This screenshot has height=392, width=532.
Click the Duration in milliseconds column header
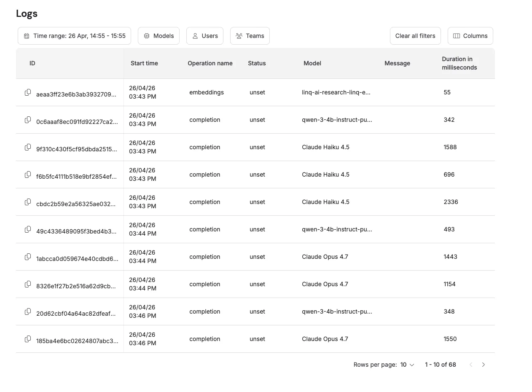click(x=459, y=63)
